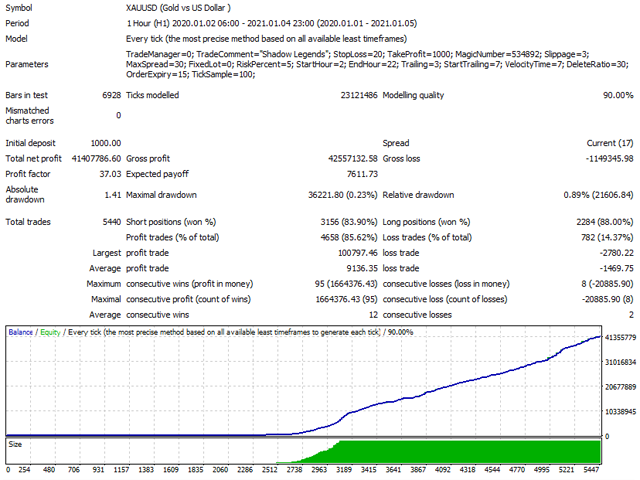Image resolution: width=640 pixels, height=480 pixels.
Task: Select the chart Y-axis label 10338945
Action: [620, 411]
